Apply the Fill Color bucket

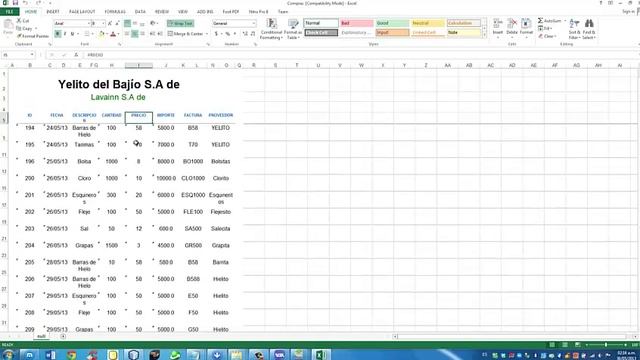tap(102, 34)
